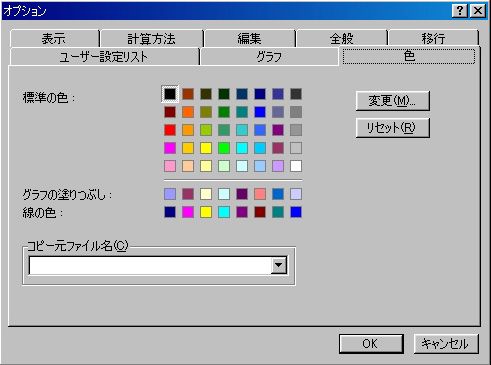Pick the bright green standard color swatch
Viewport: 491px width, 365px height.
pos(224,148)
